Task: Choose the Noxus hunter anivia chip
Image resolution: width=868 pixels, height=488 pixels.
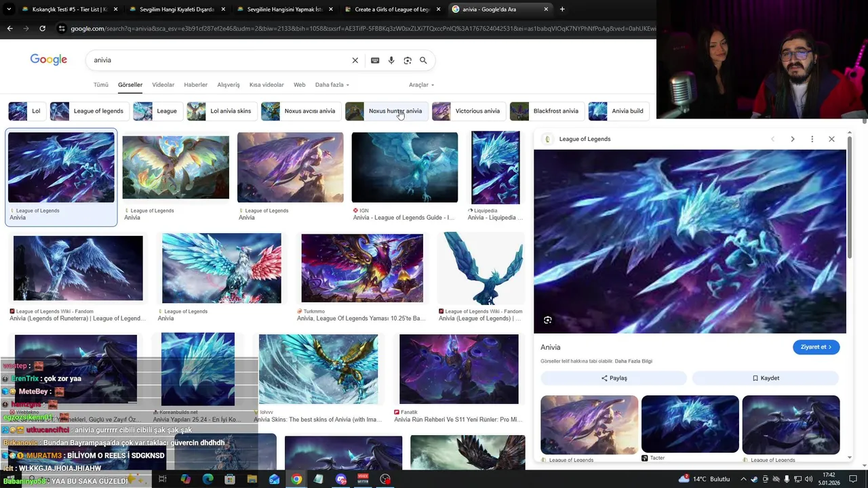Action: pos(385,111)
